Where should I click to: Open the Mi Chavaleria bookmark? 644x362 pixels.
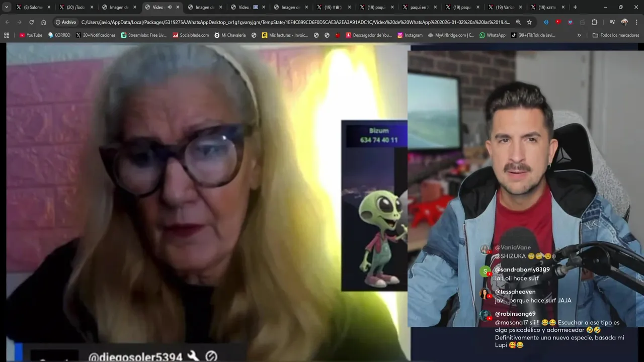tap(230, 35)
